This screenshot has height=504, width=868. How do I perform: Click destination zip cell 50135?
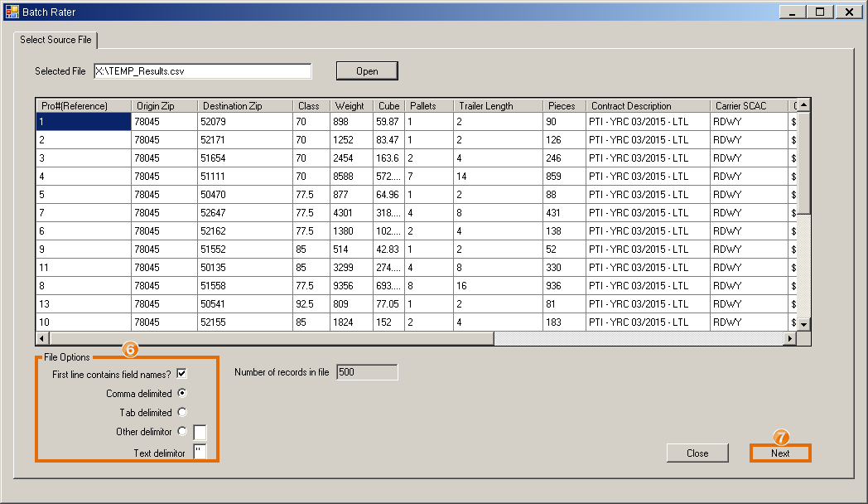(245, 268)
